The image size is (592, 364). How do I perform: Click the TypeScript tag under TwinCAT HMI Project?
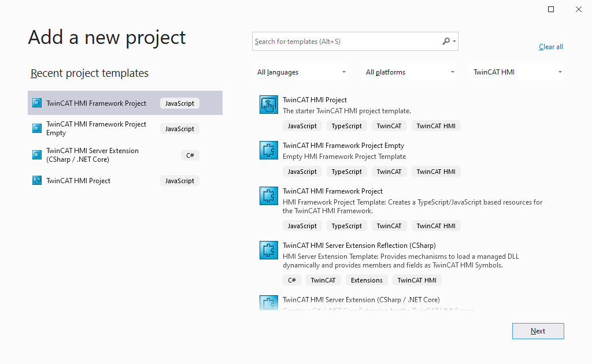click(x=347, y=126)
